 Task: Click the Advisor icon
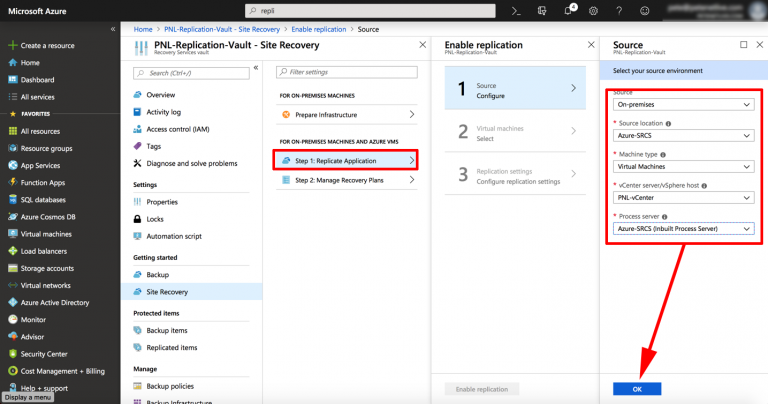[13, 337]
